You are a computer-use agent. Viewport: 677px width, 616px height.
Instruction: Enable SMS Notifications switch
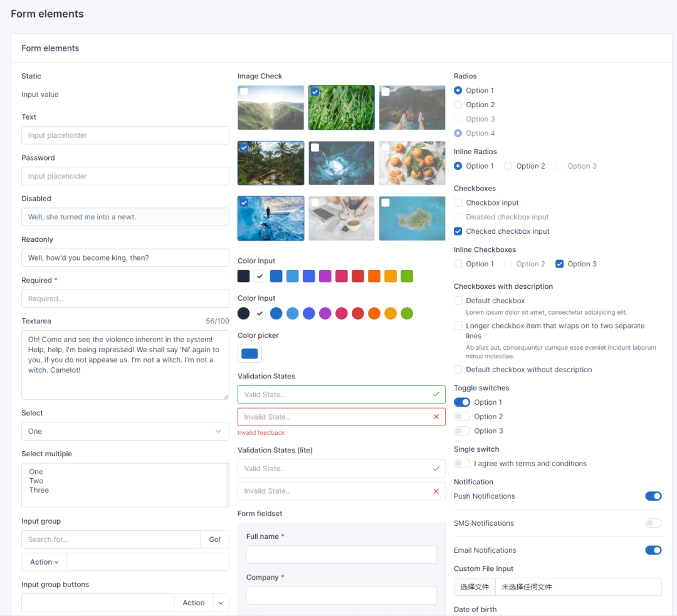pos(653,523)
